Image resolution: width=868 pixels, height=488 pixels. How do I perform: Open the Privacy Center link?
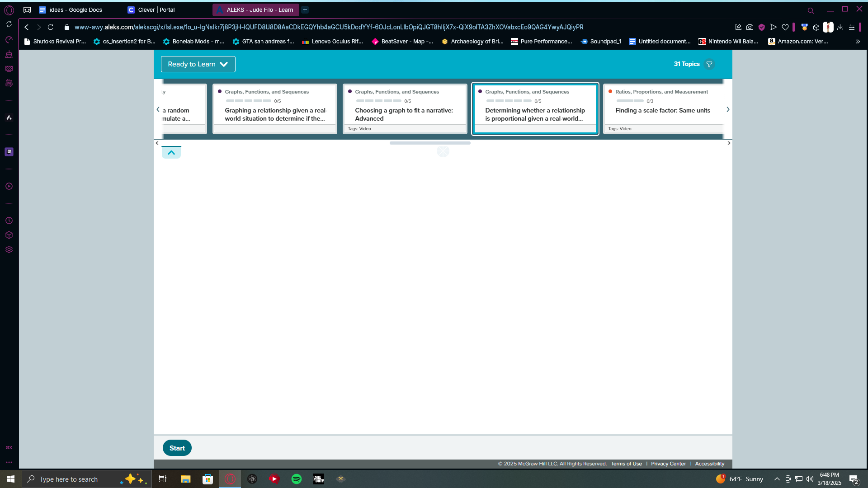(x=668, y=464)
